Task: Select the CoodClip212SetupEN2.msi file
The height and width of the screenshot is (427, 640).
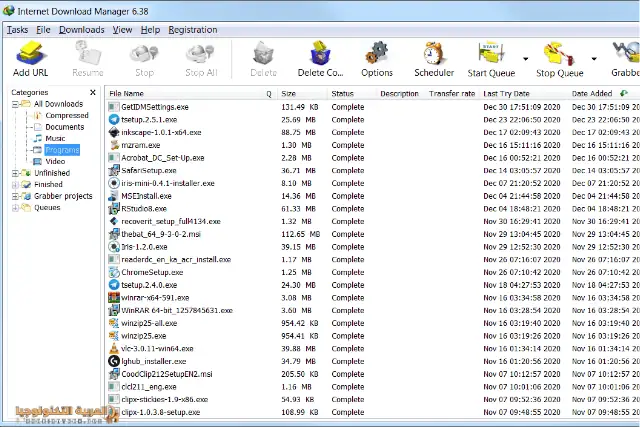Action: click(x=167, y=374)
